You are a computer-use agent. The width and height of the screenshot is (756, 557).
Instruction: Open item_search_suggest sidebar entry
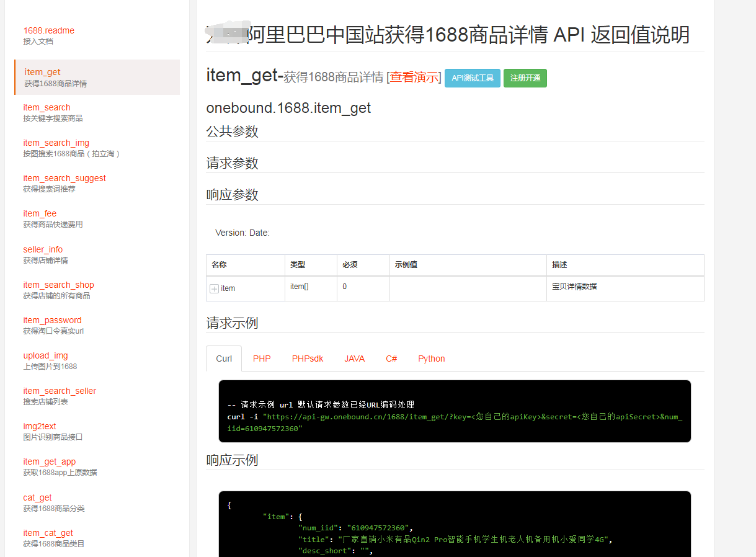tap(64, 178)
